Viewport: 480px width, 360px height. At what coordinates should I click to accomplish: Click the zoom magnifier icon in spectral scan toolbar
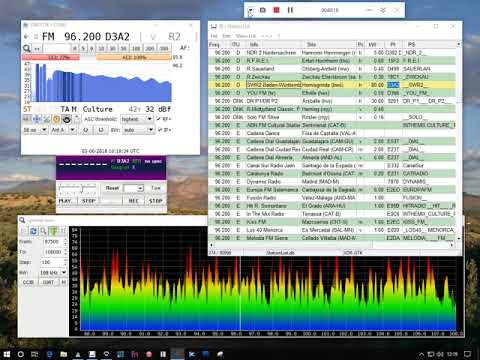[43, 231]
